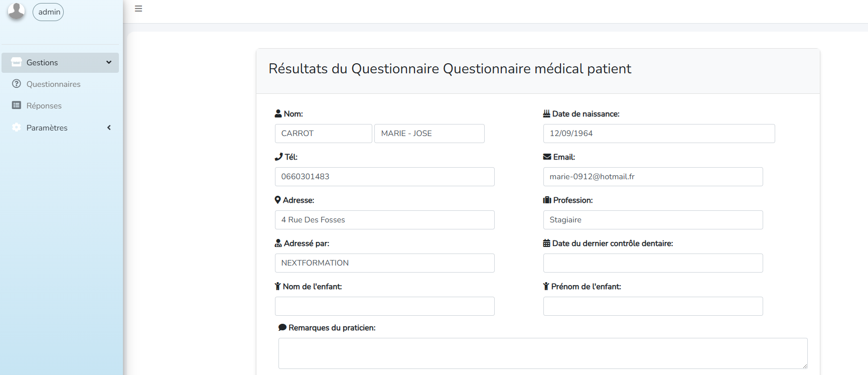
Task: Click the Réponses list icon
Action: (x=17, y=105)
